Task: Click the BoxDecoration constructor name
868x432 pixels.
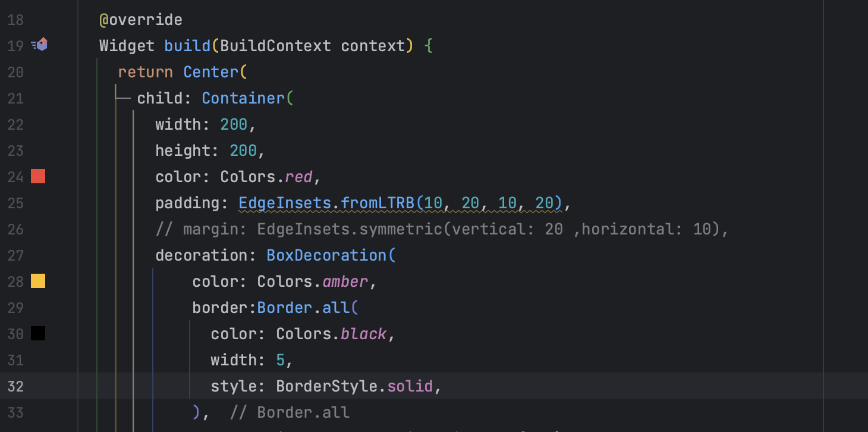Action: [x=326, y=255]
